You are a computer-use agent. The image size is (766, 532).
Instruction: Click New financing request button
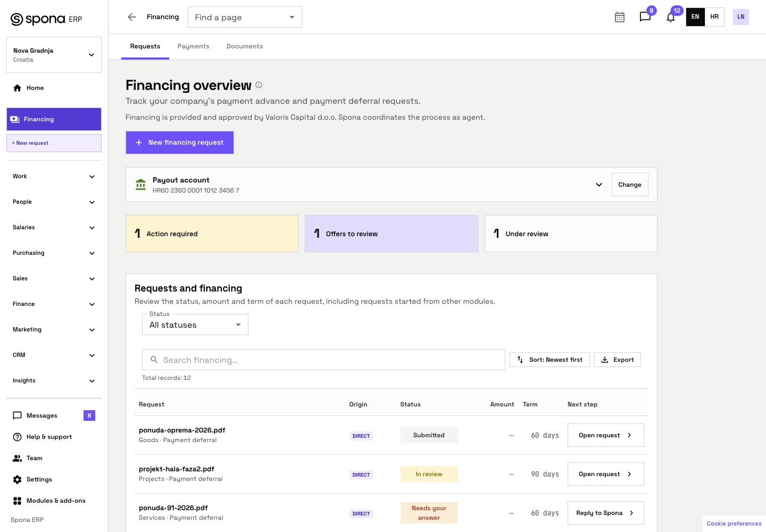point(180,143)
